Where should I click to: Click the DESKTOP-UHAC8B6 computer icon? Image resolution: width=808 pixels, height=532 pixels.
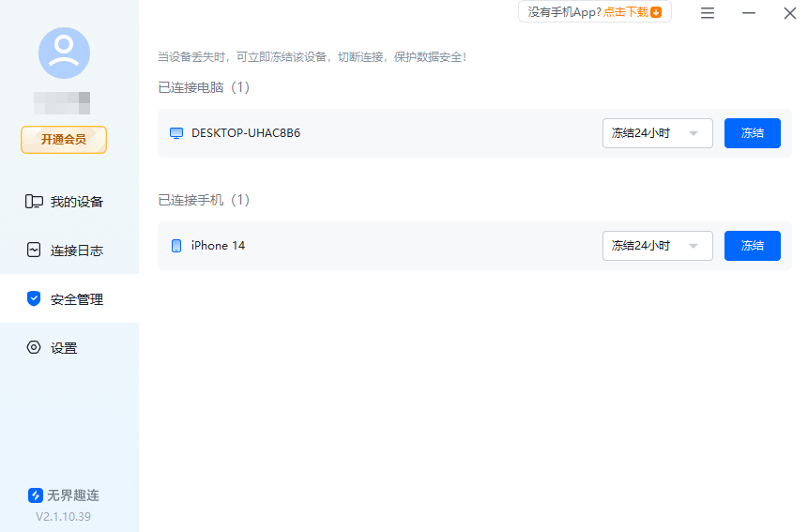coord(175,133)
